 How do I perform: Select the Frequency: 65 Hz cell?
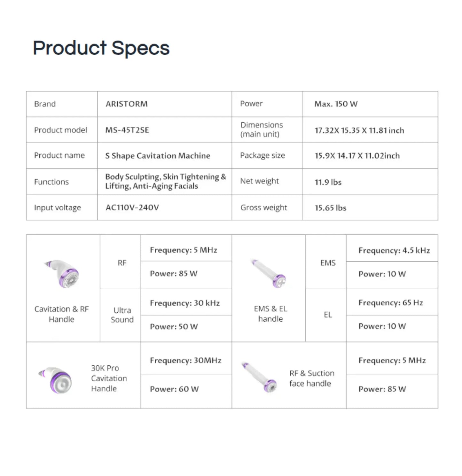click(x=390, y=302)
